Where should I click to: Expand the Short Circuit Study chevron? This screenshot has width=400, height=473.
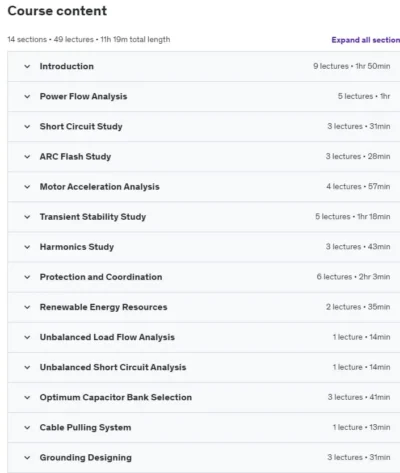point(27,127)
